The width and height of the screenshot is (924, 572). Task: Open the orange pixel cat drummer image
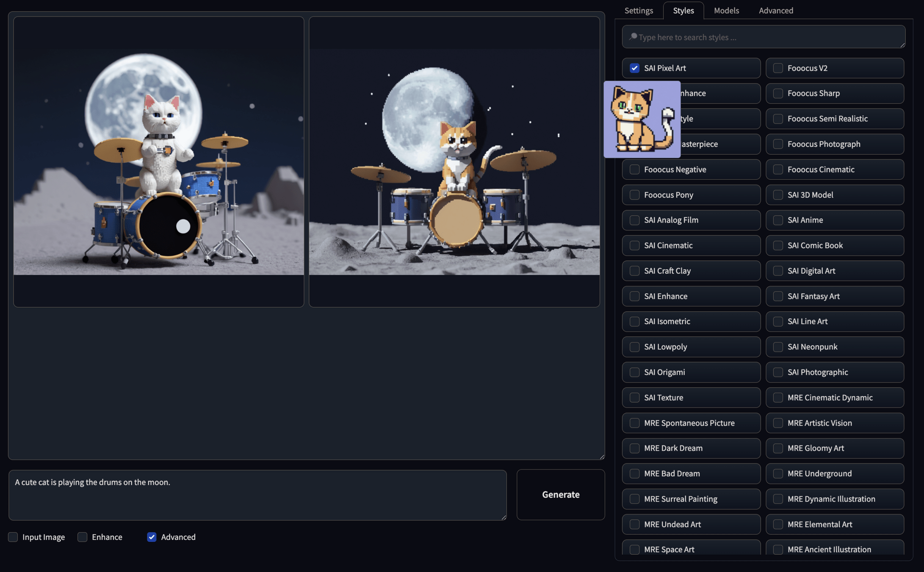click(x=454, y=162)
